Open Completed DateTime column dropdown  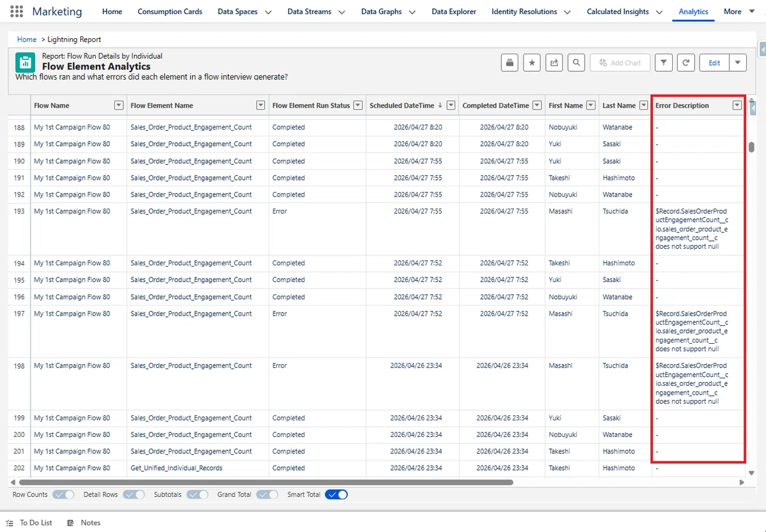(537, 105)
